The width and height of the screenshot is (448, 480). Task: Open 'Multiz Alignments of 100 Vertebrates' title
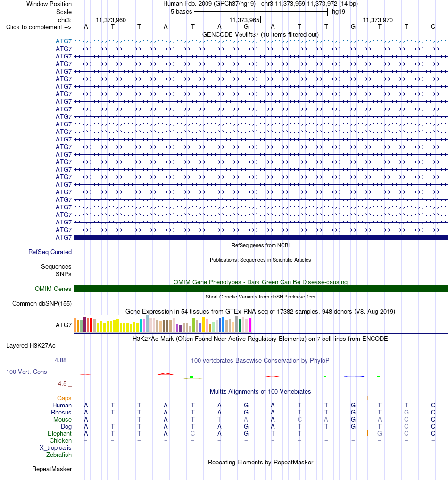pyautogui.click(x=260, y=391)
